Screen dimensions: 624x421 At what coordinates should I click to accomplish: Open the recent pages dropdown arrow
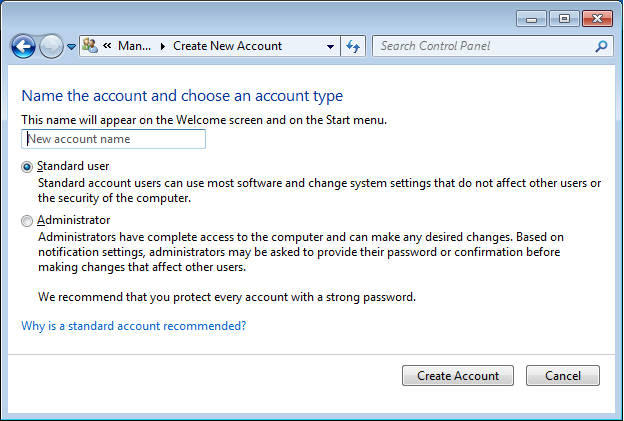71,47
